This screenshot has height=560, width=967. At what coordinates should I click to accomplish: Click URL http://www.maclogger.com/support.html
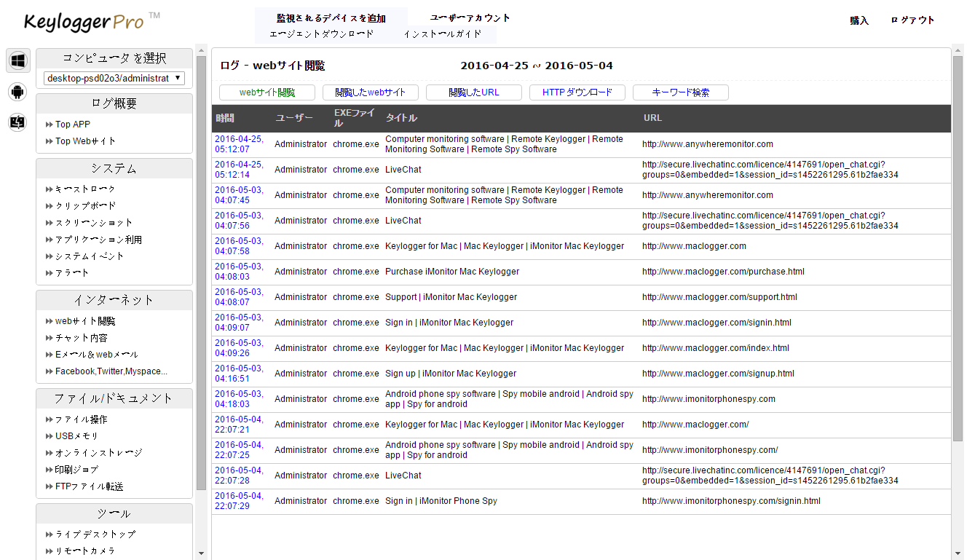pos(719,297)
